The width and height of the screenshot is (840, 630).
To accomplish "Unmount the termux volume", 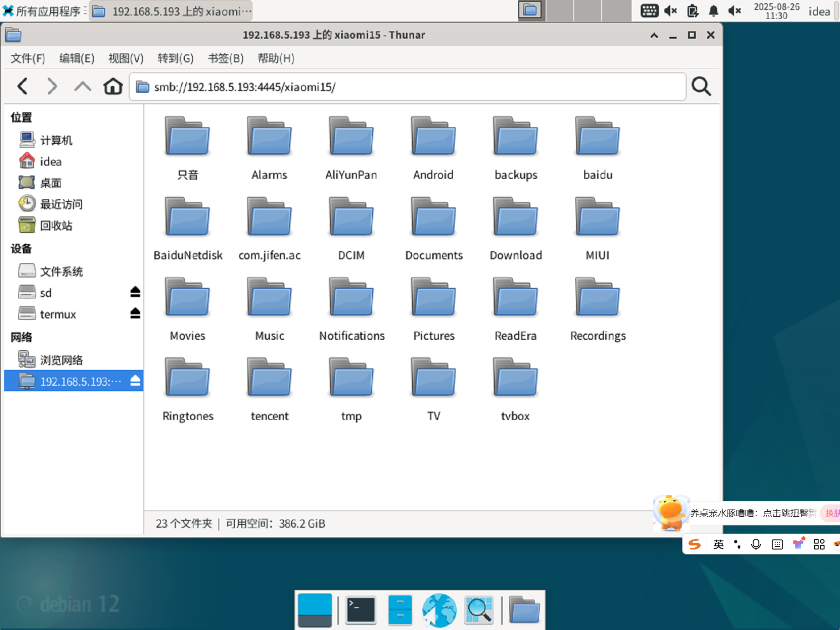I will pos(135,313).
